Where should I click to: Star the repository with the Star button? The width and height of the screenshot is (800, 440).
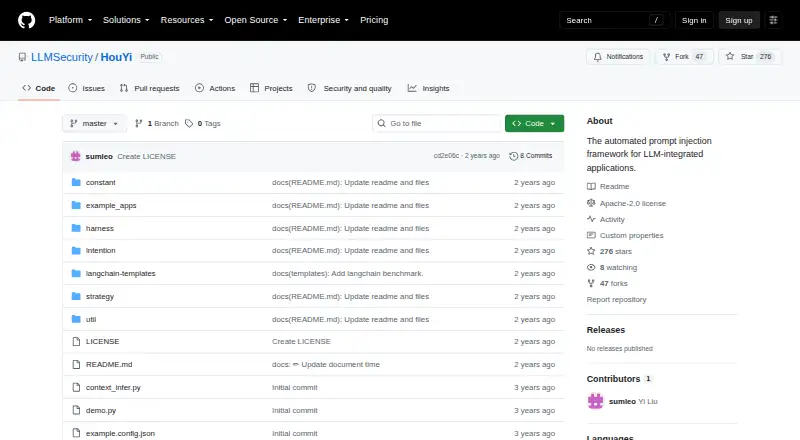coord(749,57)
